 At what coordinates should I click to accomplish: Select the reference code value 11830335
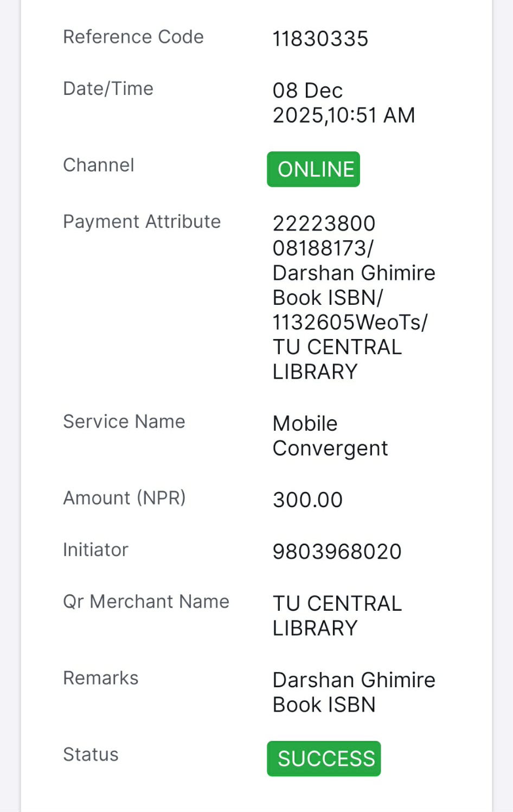[320, 39]
